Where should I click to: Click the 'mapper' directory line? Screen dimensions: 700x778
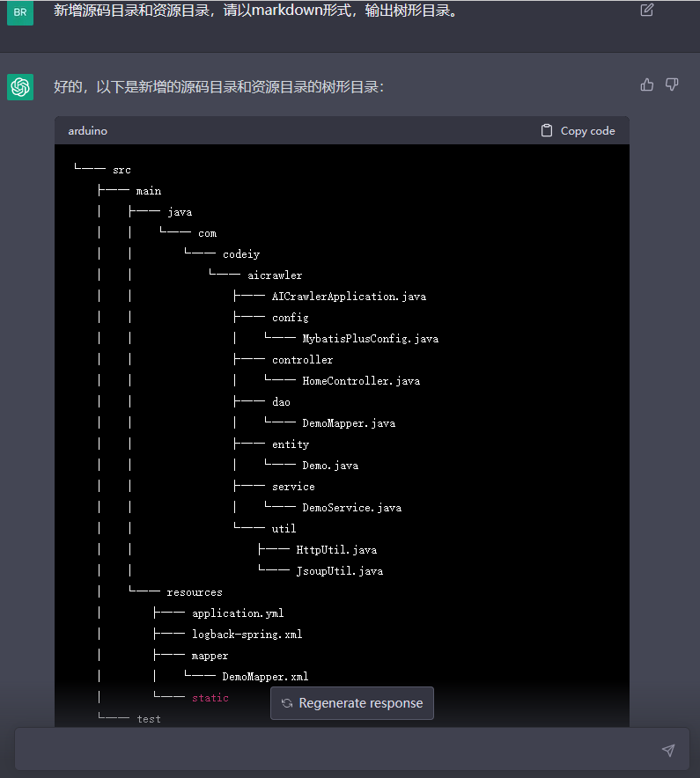tap(210, 656)
